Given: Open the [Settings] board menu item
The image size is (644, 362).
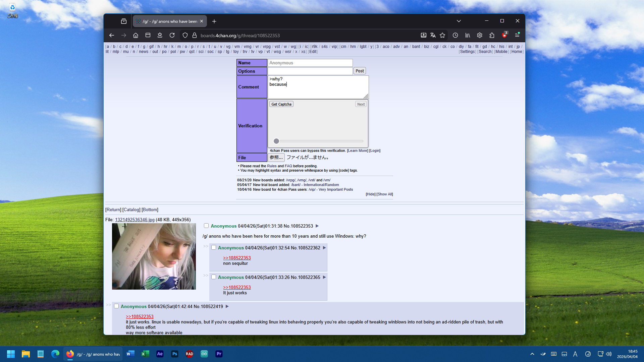Looking at the screenshot, I should coord(467,52).
